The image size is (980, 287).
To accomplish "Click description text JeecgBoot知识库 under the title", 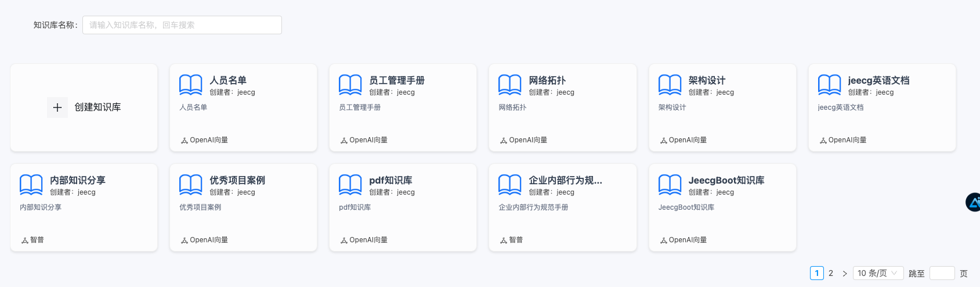I will click(686, 207).
